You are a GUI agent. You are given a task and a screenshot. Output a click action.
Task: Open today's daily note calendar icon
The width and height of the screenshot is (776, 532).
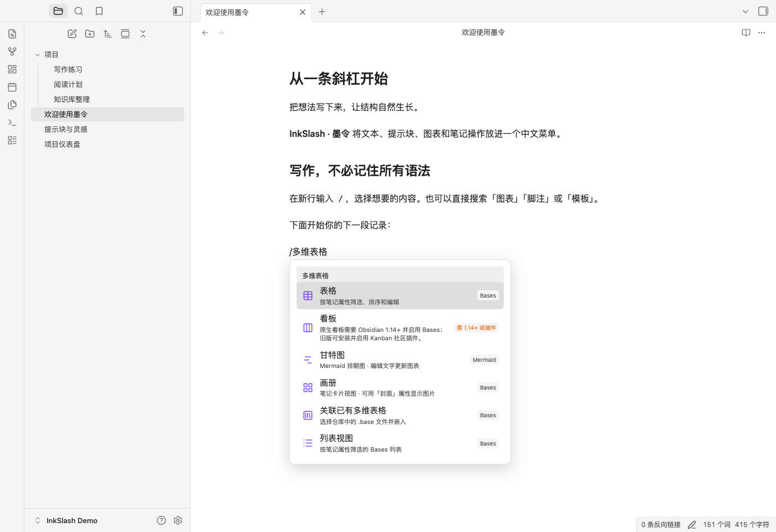[x=12, y=87]
